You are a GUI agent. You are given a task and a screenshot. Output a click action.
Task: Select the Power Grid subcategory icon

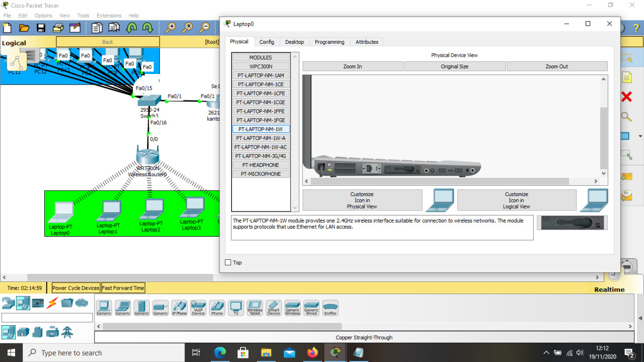pyautogui.click(x=67, y=332)
